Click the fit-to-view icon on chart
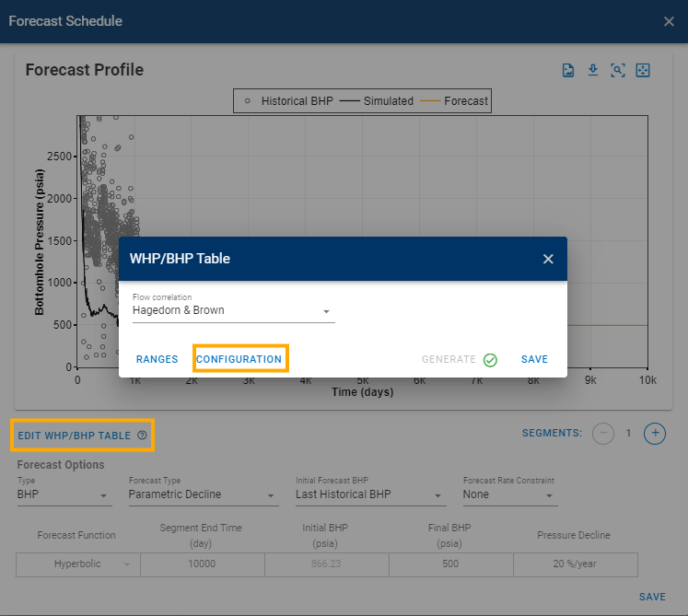The width and height of the screenshot is (688, 616). point(643,70)
